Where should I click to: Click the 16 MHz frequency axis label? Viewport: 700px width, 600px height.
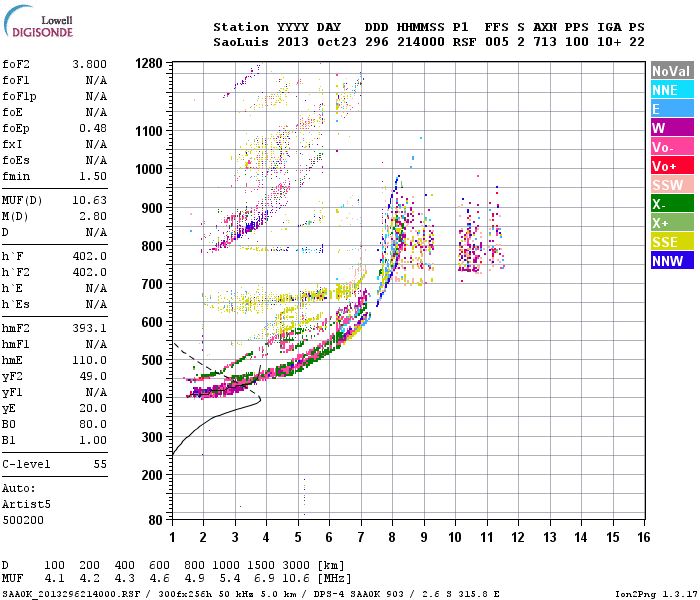[x=644, y=537]
